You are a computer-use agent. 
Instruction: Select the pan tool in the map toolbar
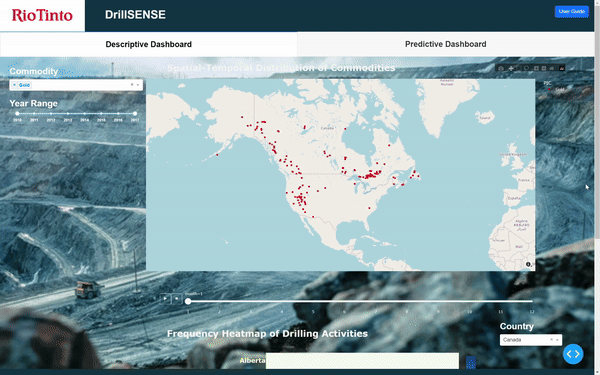click(x=511, y=68)
